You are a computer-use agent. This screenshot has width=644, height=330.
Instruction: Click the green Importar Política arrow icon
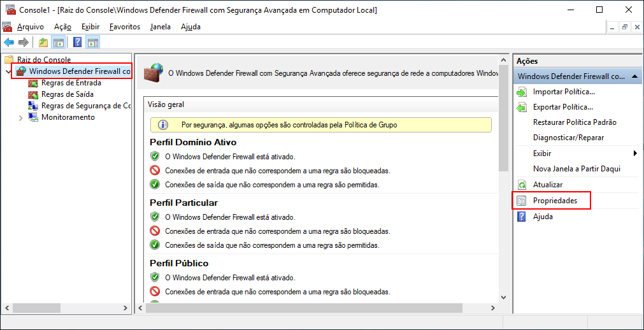[522, 92]
